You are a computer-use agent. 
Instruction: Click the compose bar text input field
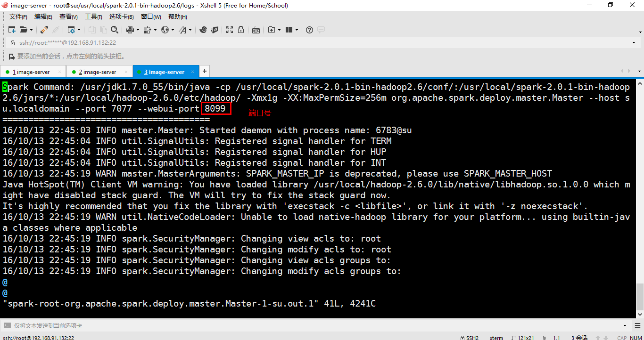coord(316,325)
